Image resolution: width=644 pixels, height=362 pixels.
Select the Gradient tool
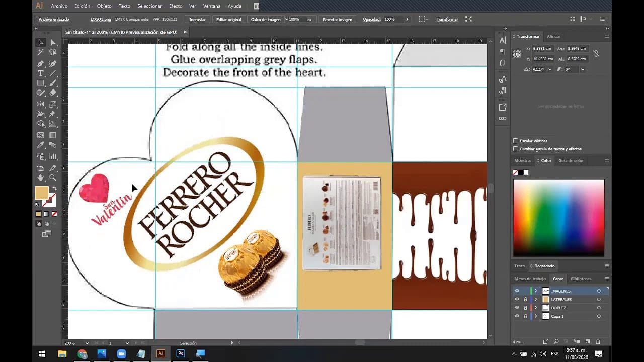pos(53,135)
